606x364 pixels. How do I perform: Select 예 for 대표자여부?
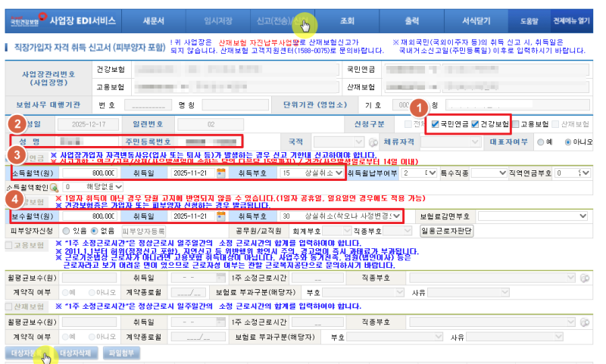pos(541,142)
